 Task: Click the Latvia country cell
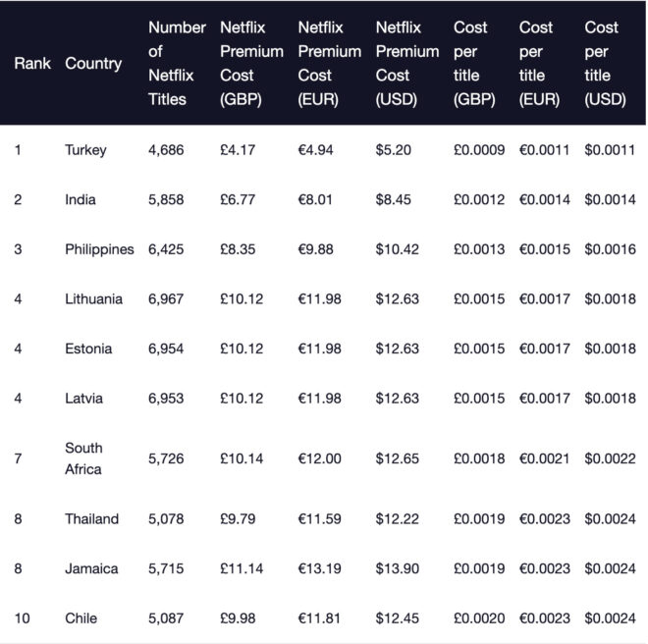coord(84,399)
